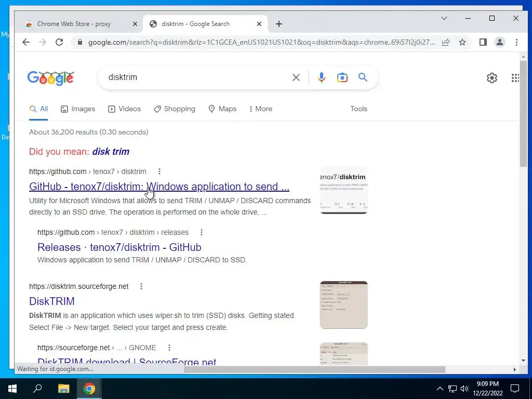Submit search with magnifier icon
This screenshot has height=399, width=532.
[x=363, y=77]
